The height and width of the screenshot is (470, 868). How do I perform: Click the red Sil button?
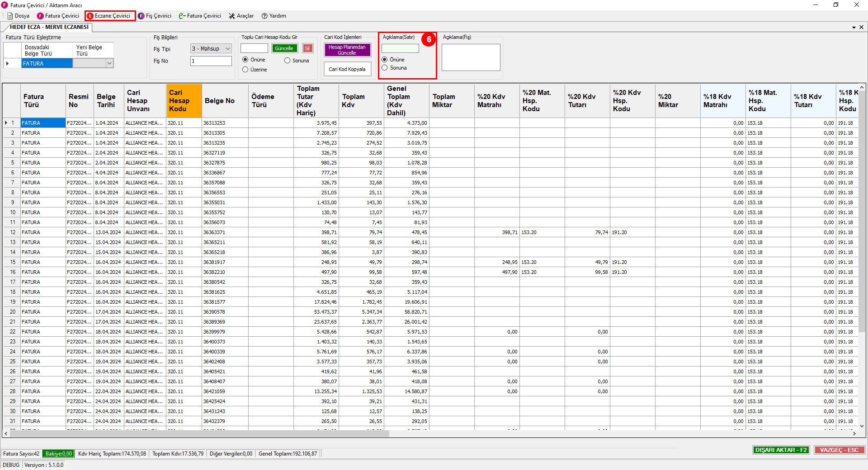coord(307,48)
